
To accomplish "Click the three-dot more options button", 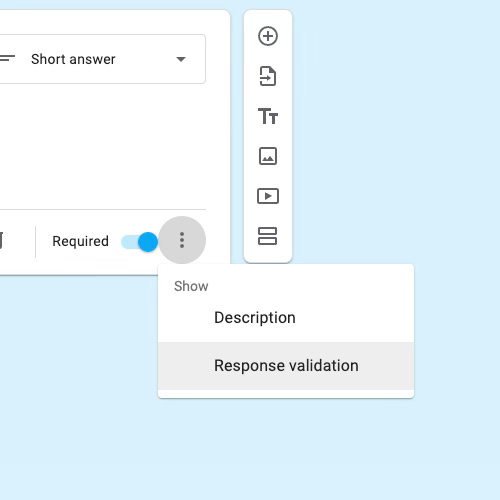I will [x=182, y=240].
